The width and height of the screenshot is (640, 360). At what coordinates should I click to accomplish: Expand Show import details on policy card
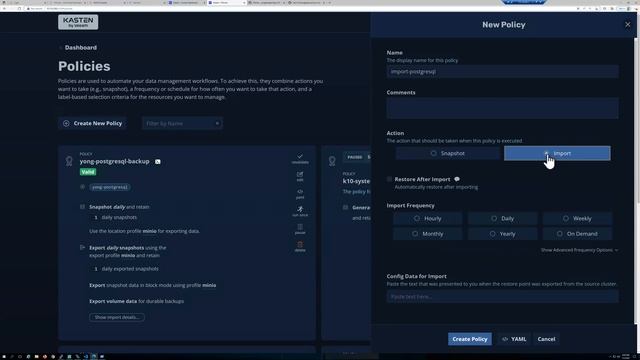(117, 317)
